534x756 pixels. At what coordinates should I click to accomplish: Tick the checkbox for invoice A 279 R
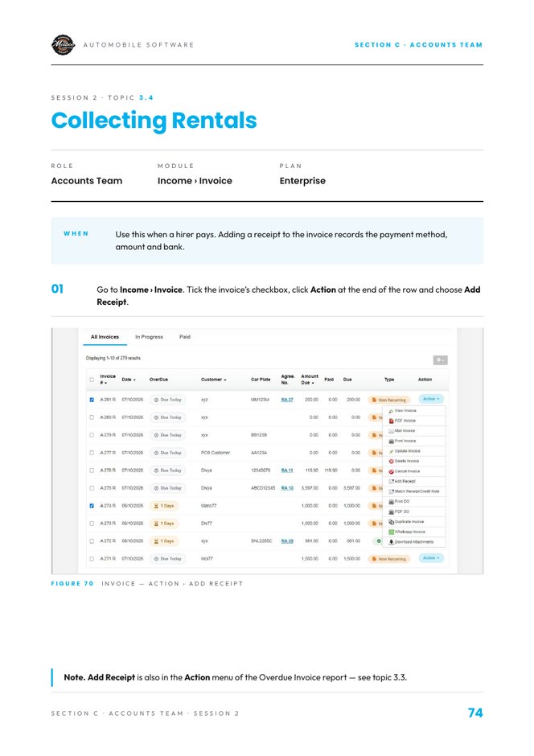tap(92, 435)
